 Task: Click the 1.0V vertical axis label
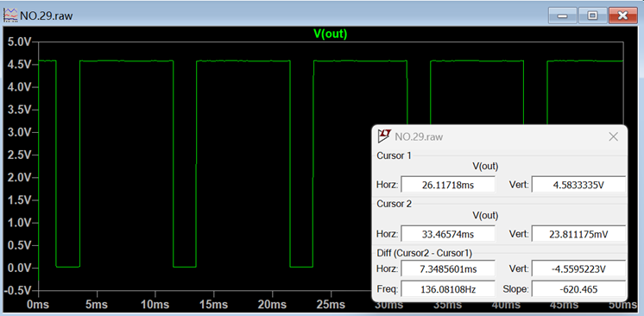point(20,223)
